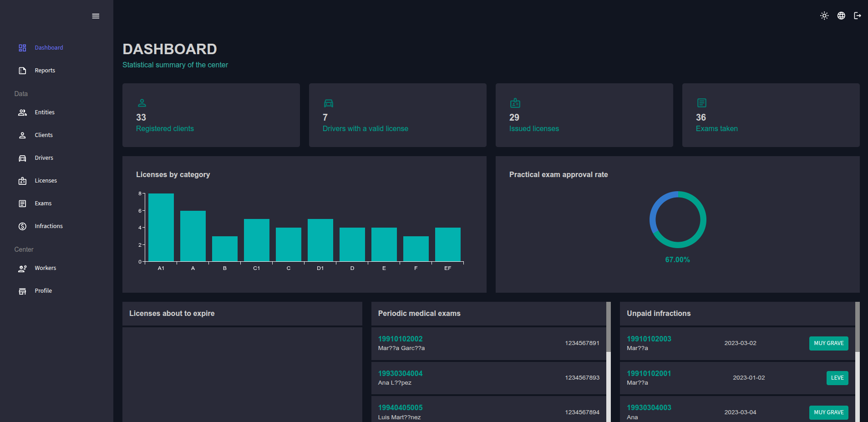This screenshot has height=422, width=868.
Task: Click the logout icon in the top right
Action: pos(858,16)
